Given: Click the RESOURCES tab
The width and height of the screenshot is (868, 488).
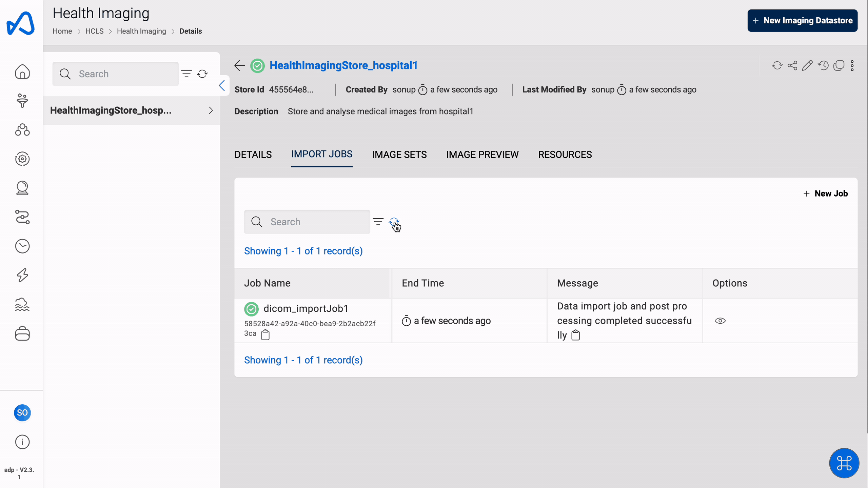Looking at the screenshot, I should point(565,155).
